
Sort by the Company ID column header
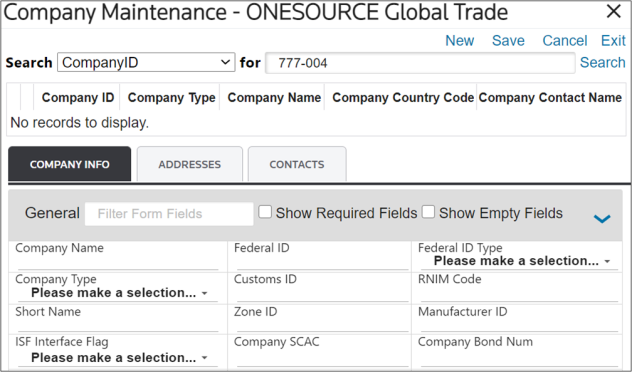tap(78, 98)
